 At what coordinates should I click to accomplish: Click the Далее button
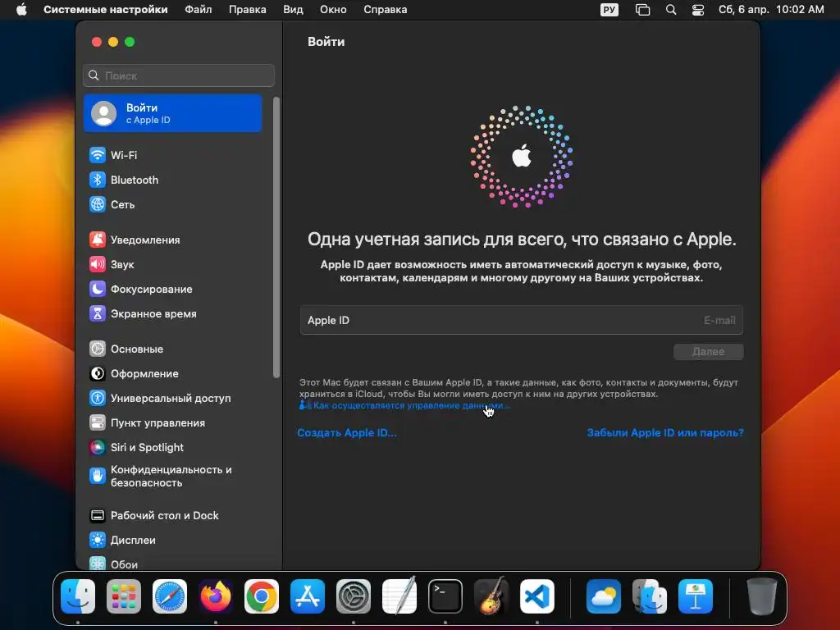point(708,352)
